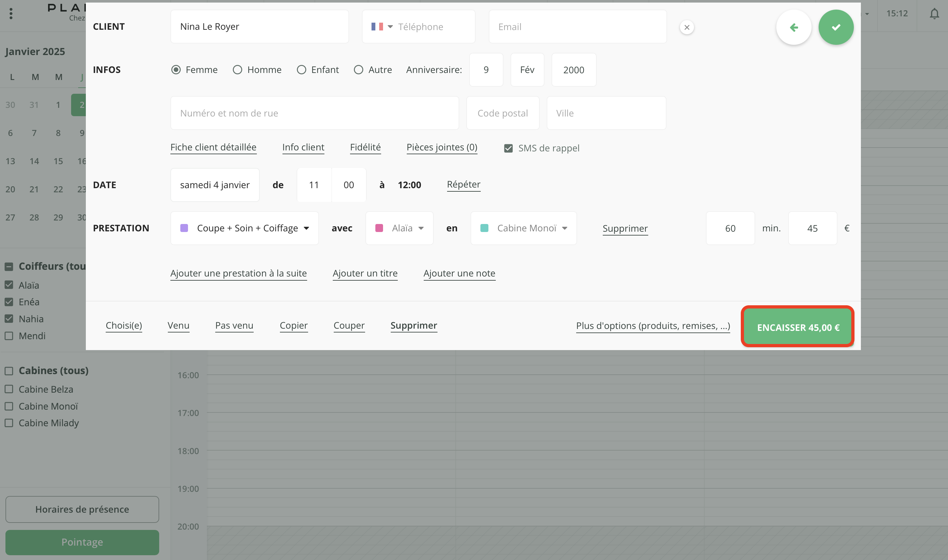
Task: Open the French flag country selector
Action: click(x=381, y=27)
